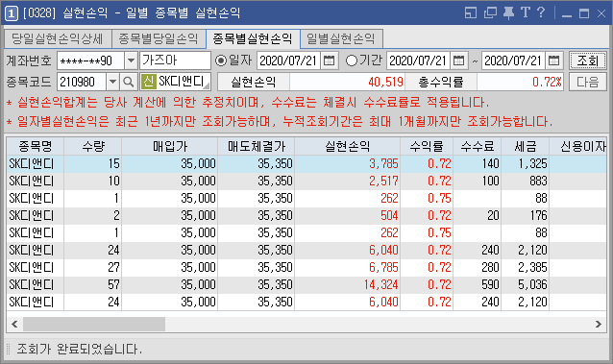This screenshot has height=364, width=613.
Task: Click the account name field 가즈아
Action: (x=175, y=61)
